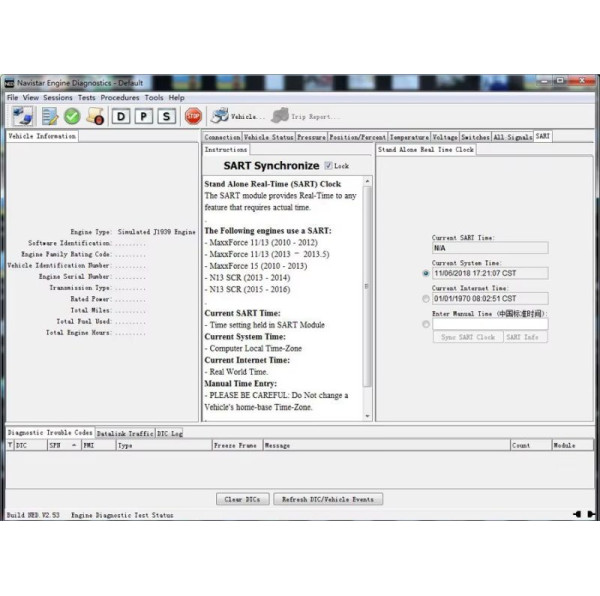Click the Enter Manual Time input field
Screen dimensions: 600x596
tap(490, 324)
